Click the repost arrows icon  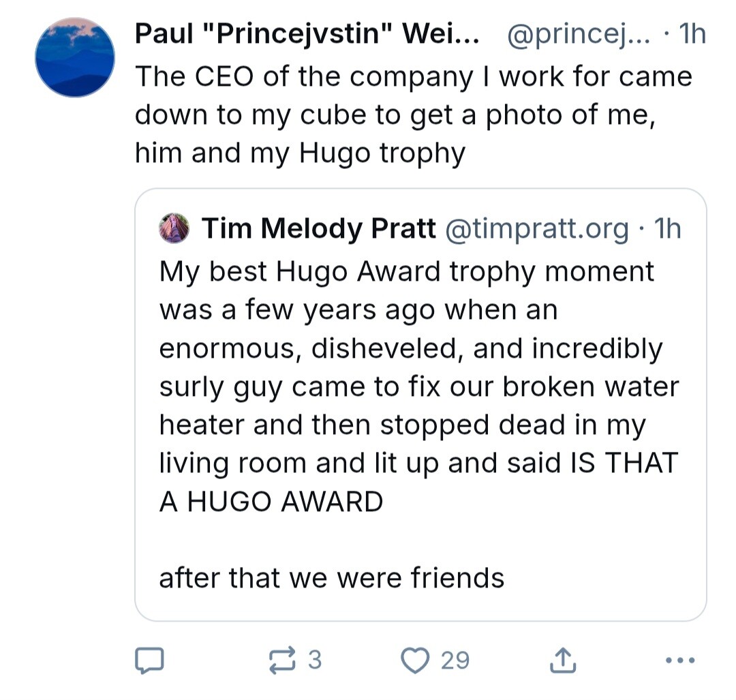(x=283, y=660)
